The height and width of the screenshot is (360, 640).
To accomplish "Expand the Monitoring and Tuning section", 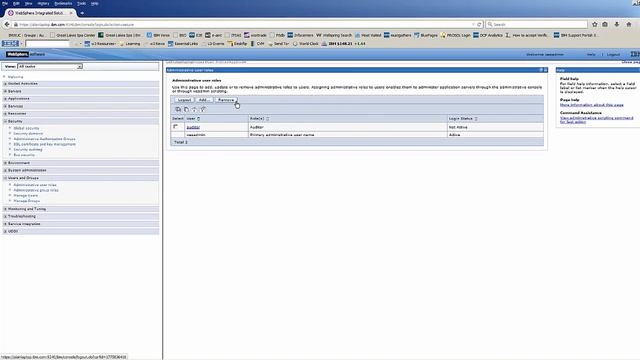I will (5, 209).
